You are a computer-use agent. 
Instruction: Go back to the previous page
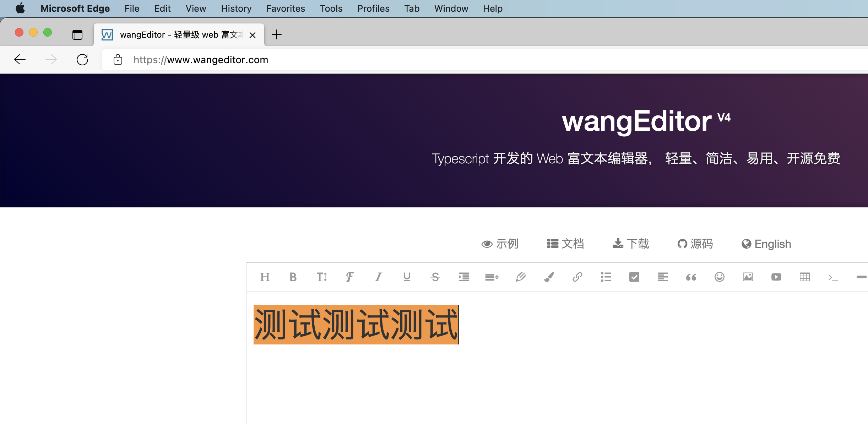20,60
